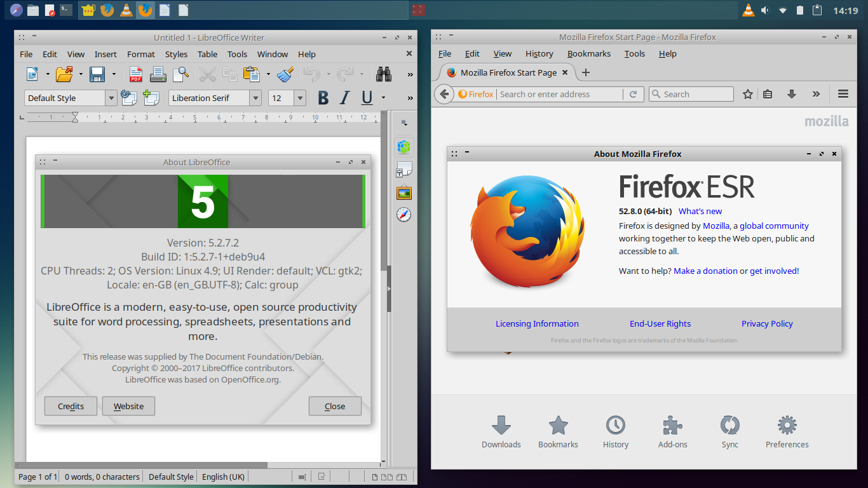Open the Paste special dropdown arrow

click(x=268, y=74)
